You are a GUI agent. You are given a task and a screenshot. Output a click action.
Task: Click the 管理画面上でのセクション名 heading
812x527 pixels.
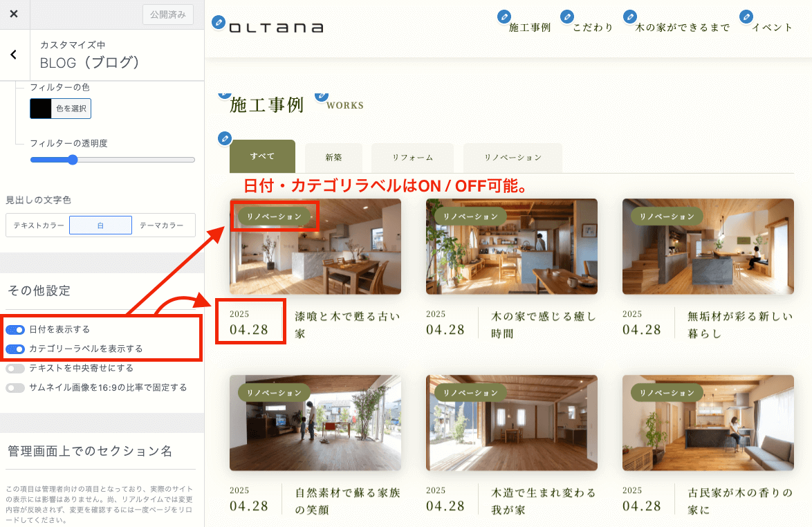(90, 452)
